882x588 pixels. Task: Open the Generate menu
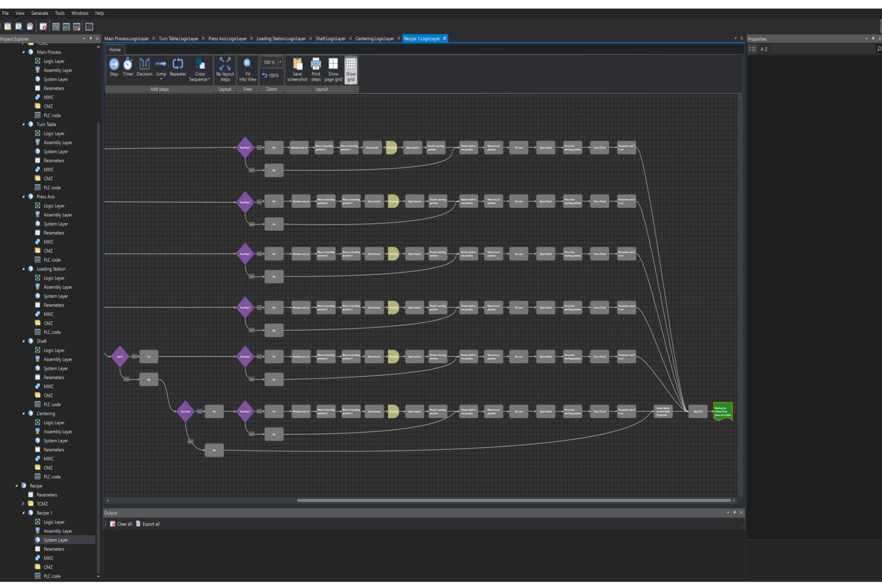[x=40, y=13]
